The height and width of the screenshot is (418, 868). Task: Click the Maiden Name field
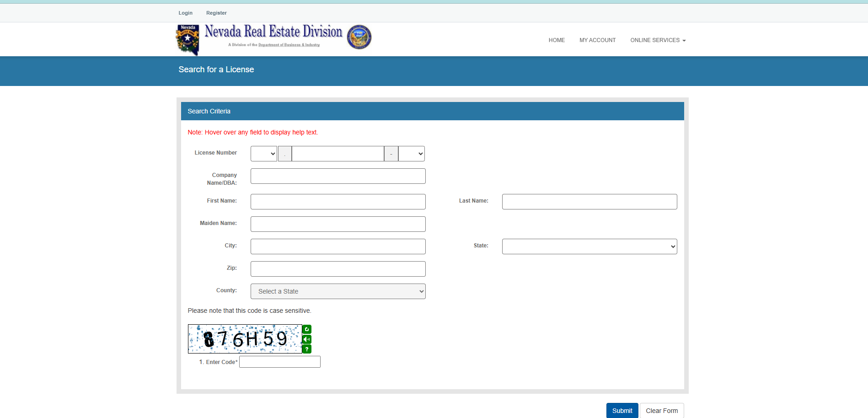point(338,224)
